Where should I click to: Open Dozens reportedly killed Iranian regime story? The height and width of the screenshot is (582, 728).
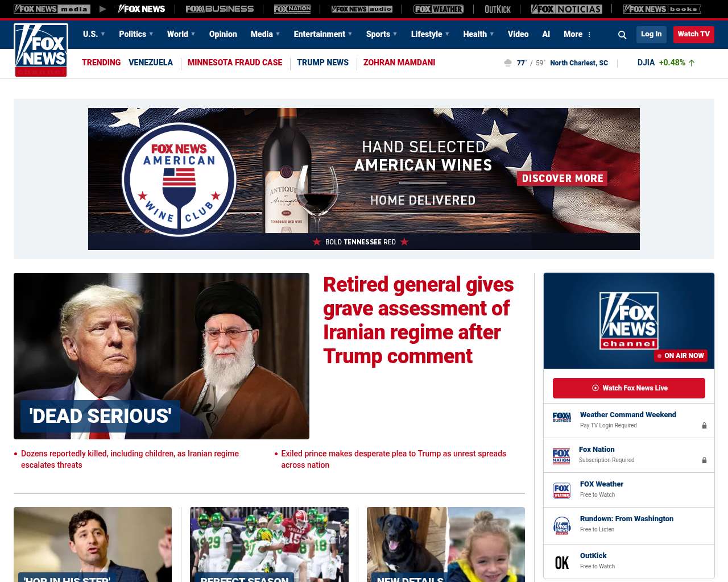[x=130, y=459]
